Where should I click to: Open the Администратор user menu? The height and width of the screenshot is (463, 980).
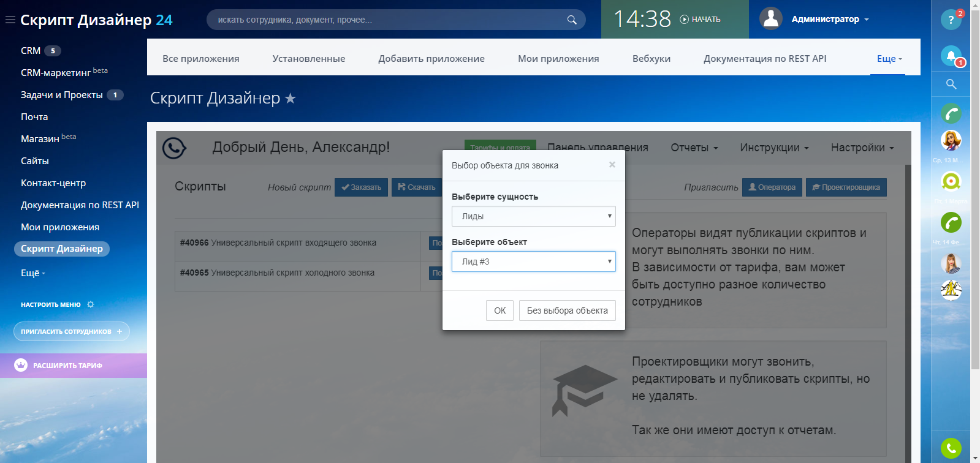815,20
